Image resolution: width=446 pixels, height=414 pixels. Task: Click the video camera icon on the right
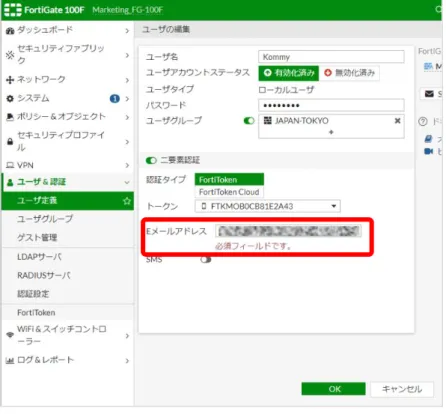(x=429, y=151)
